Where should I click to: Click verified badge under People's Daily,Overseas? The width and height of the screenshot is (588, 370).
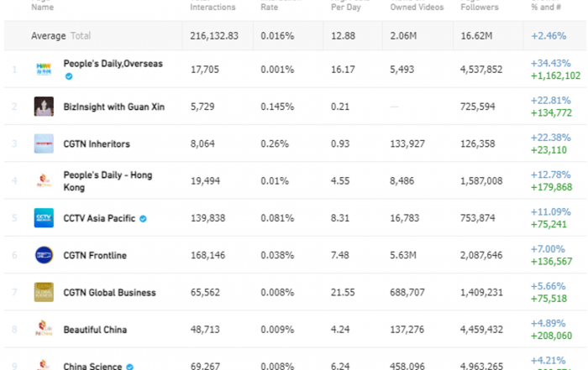[x=69, y=76]
